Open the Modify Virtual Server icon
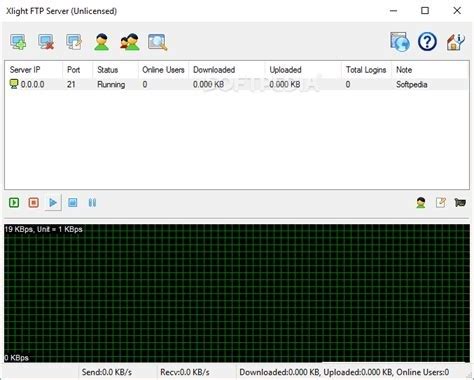474x380 pixels. tap(74, 42)
